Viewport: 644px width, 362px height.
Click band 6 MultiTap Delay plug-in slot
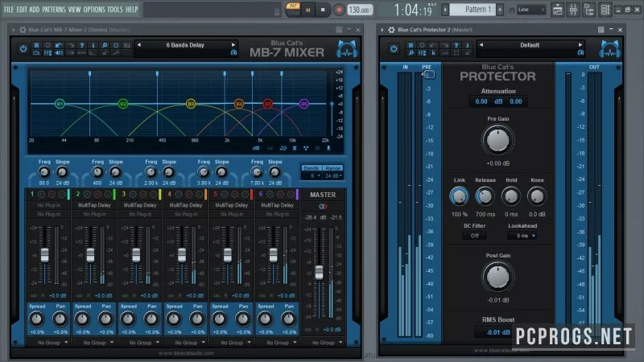coord(277,205)
